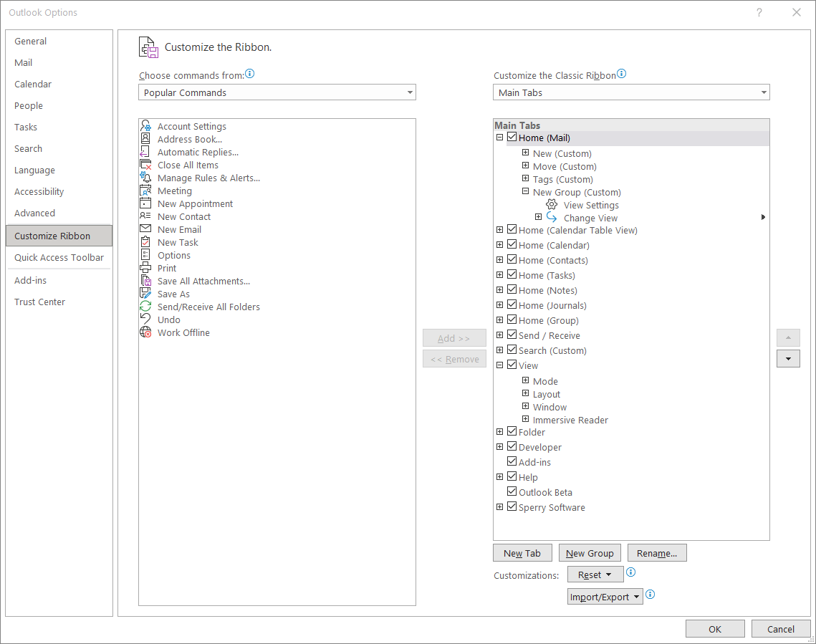This screenshot has width=816, height=644.
Task: Click the New Group button
Action: click(590, 553)
